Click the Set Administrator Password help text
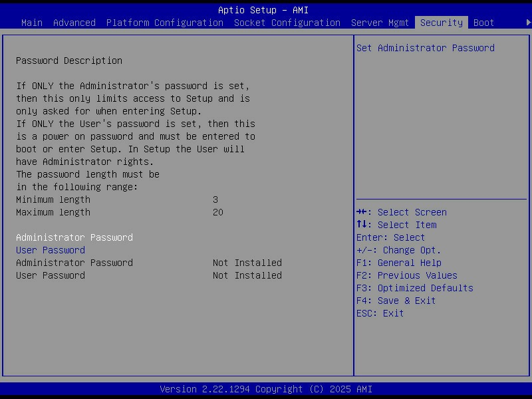 [x=425, y=48]
